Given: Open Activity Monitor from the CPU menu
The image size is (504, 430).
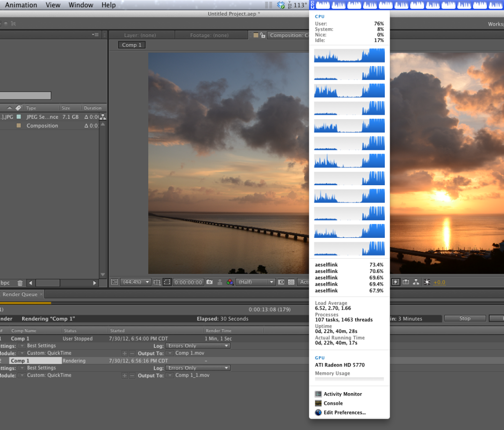Looking at the screenshot, I should click(x=342, y=394).
